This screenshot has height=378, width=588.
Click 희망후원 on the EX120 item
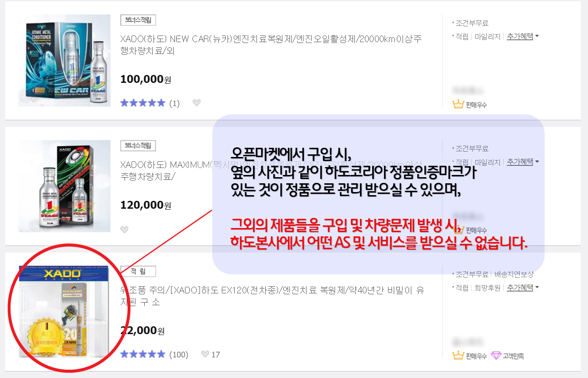(488, 288)
